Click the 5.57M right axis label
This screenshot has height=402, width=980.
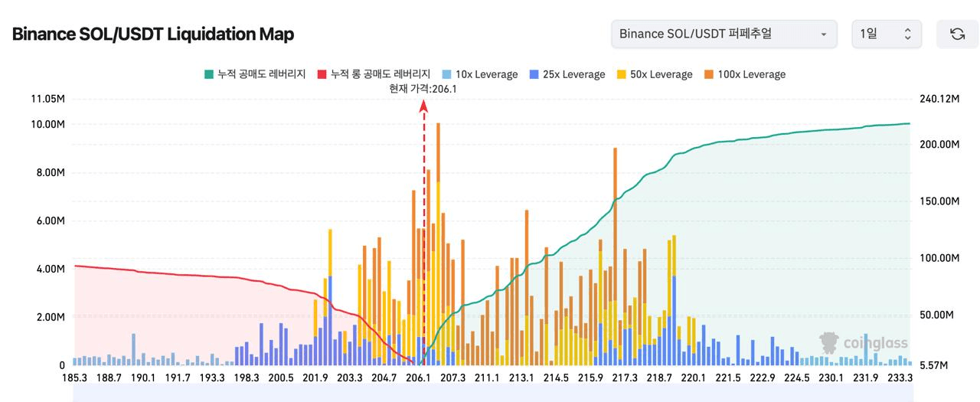(x=933, y=365)
